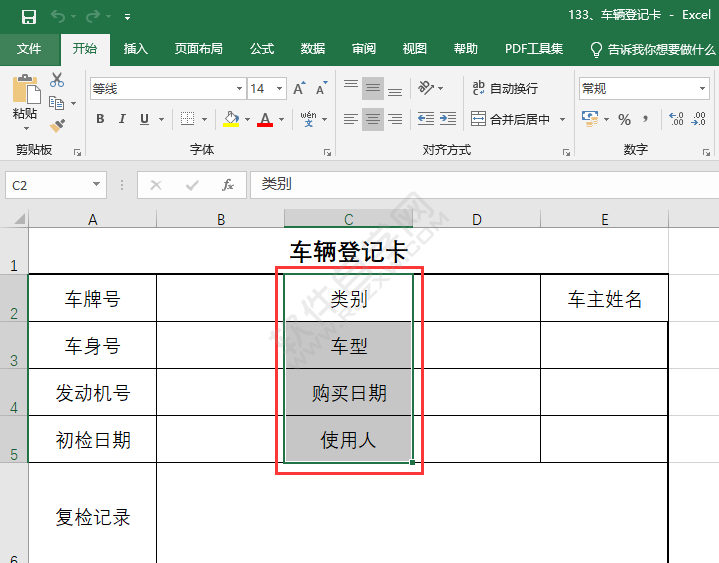The image size is (719, 563).
Task: Expand the number format 常规 dropdown
Action: coord(703,89)
